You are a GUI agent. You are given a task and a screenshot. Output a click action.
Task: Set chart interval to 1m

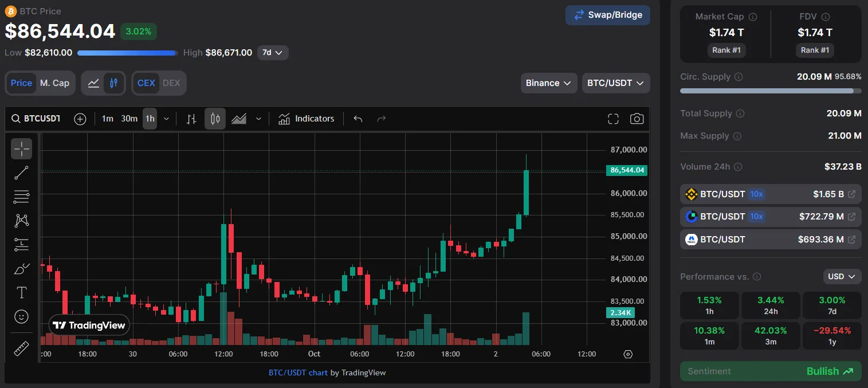click(108, 119)
